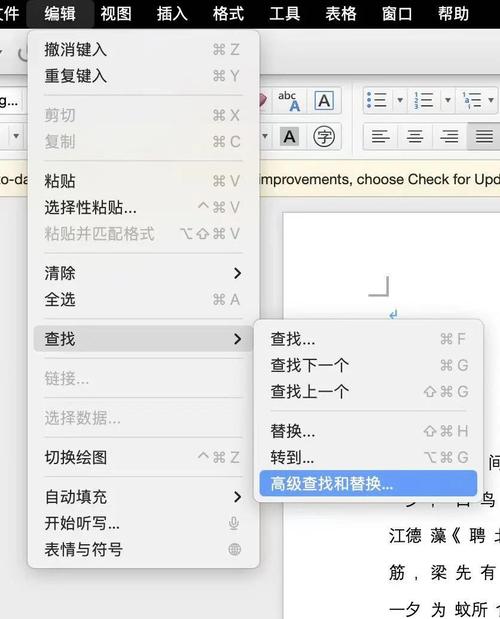Image resolution: width=500 pixels, height=619 pixels.
Task: Toggle center text alignment
Action: [x=415, y=137]
